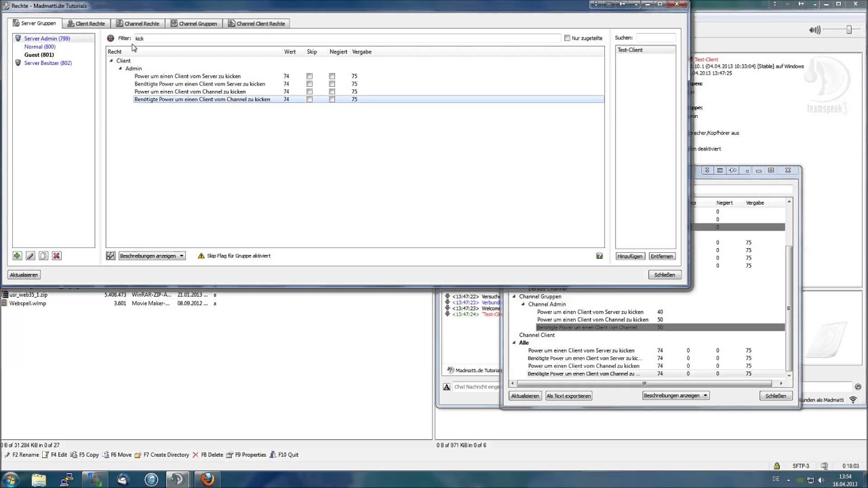Click 'Als Text exportieren' in the overview window

click(568, 396)
